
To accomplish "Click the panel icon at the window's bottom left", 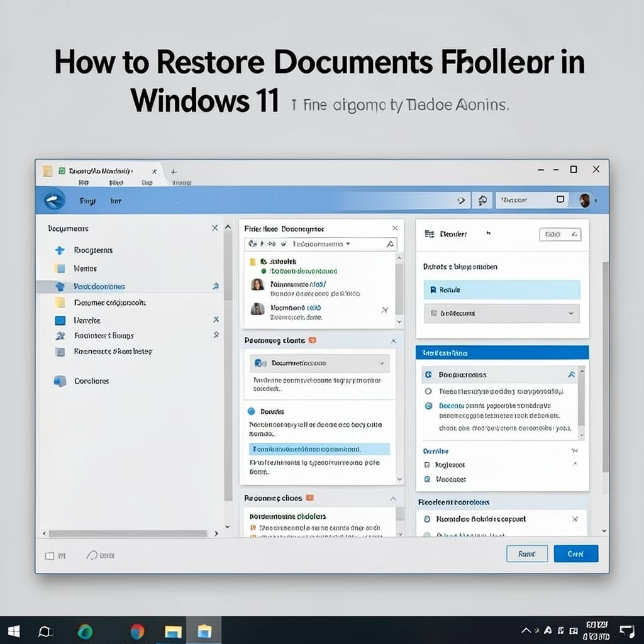I will [50, 556].
